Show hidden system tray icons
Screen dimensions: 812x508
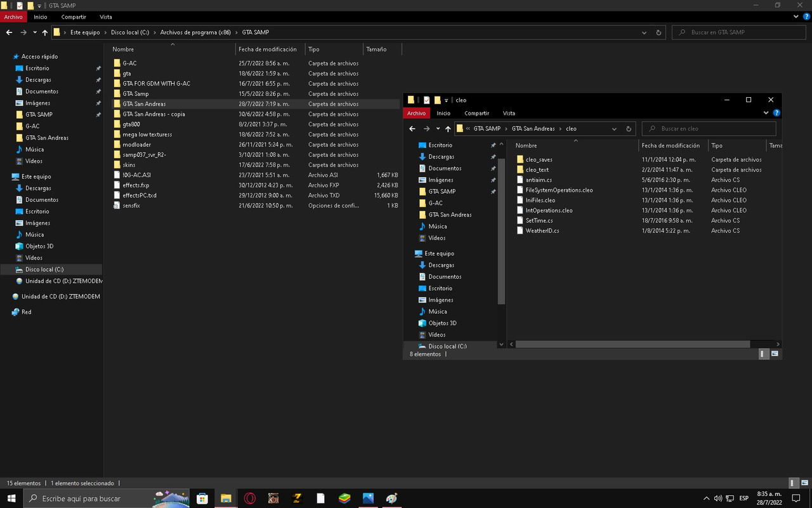click(x=707, y=498)
